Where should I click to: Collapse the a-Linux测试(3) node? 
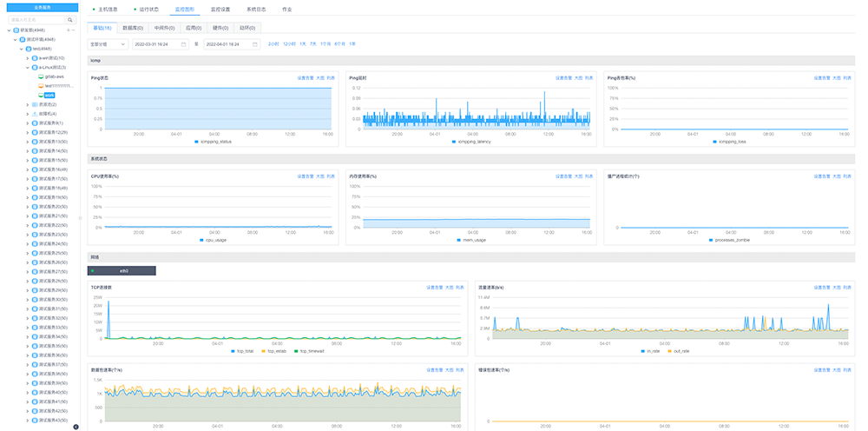coord(28,67)
